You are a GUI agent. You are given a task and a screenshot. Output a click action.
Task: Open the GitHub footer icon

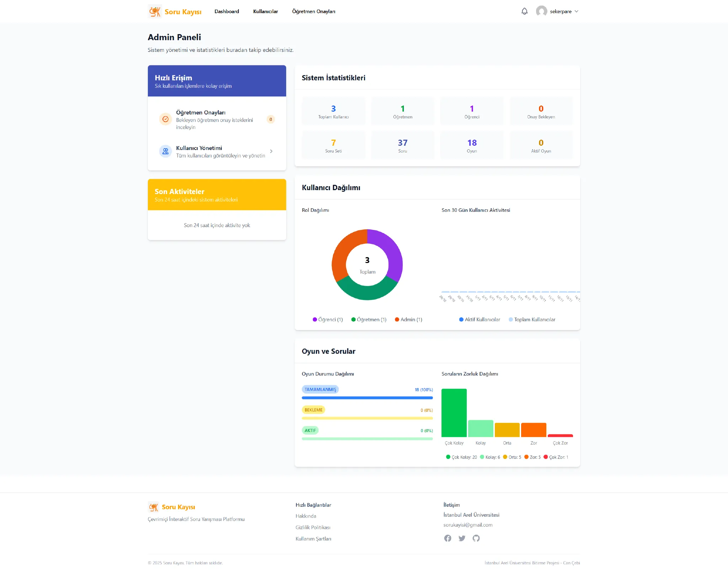pyautogui.click(x=476, y=538)
